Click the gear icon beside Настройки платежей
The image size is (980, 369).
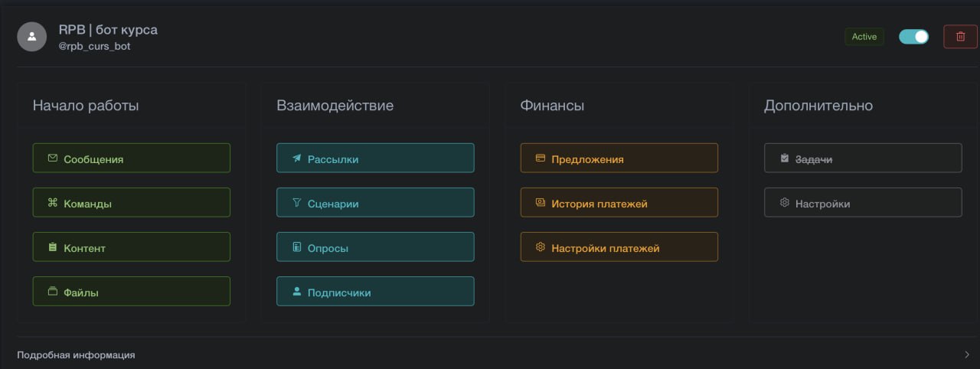pyautogui.click(x=541, y=247)
